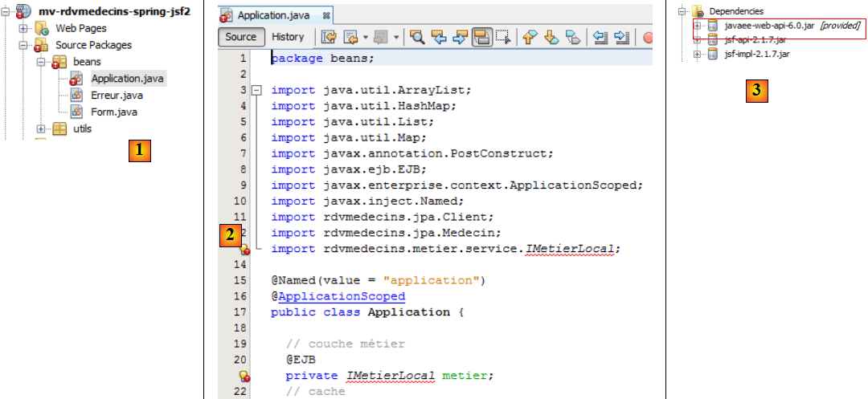Click Find Next Occurrence arrow icon

(x=461, y=37)
